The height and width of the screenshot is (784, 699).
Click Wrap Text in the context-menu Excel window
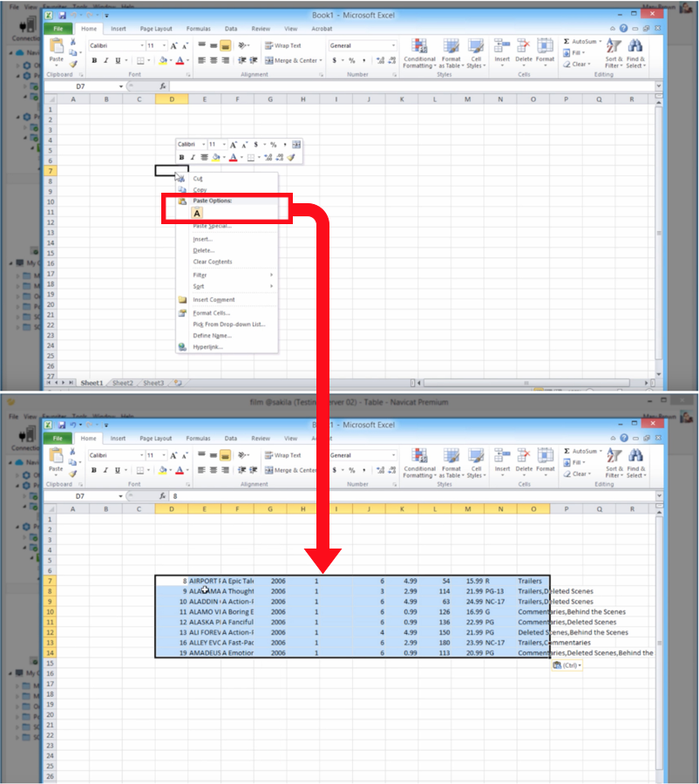pyautogui.click(x=282, y=45)
